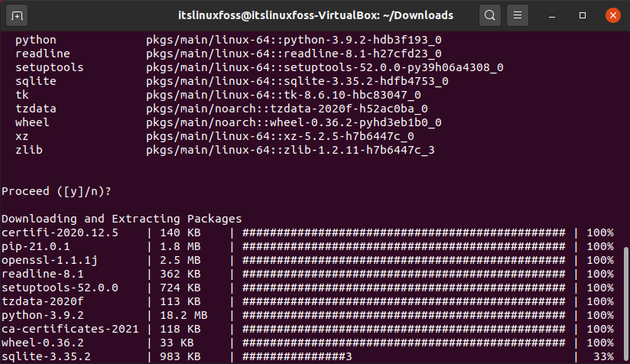Click the terminal scrollbar thumb

pos(625,304)
